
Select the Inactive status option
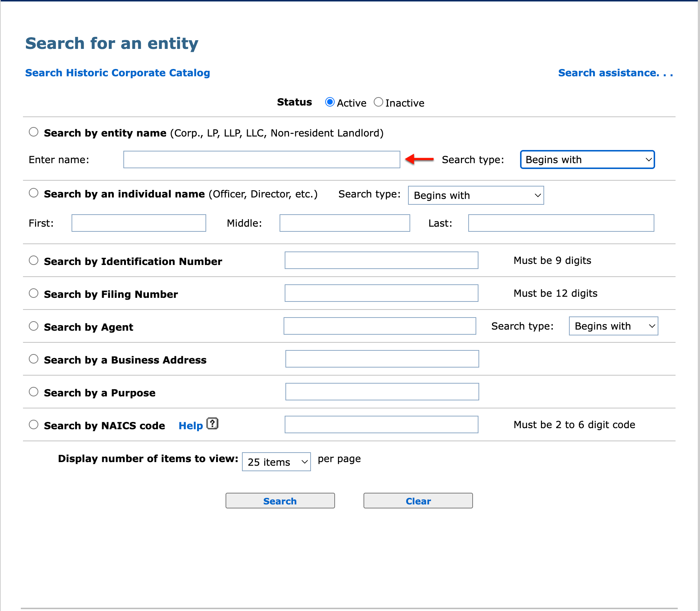pyautogui.click(x=378, y=102)
